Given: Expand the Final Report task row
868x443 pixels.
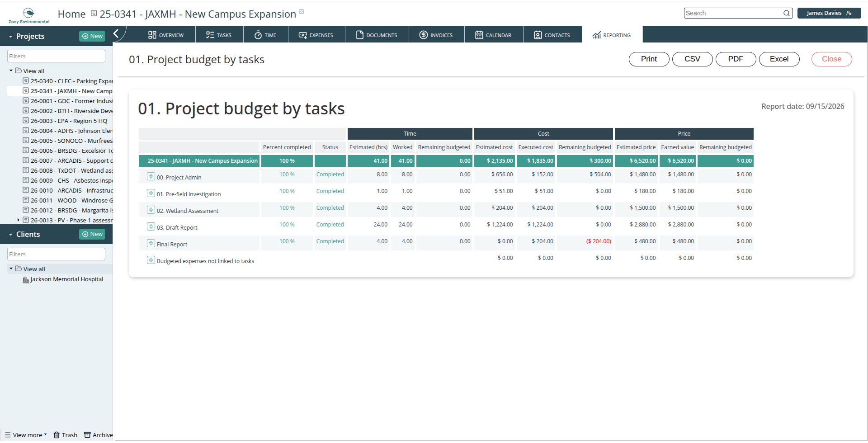Looking at the screenshot, I should pos(151,243).
